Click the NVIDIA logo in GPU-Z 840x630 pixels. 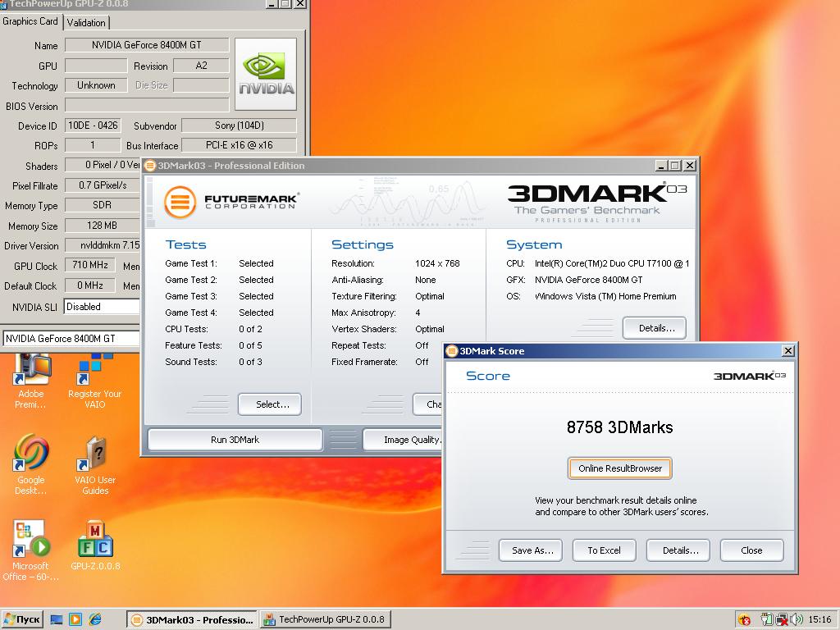click(266, 74)
